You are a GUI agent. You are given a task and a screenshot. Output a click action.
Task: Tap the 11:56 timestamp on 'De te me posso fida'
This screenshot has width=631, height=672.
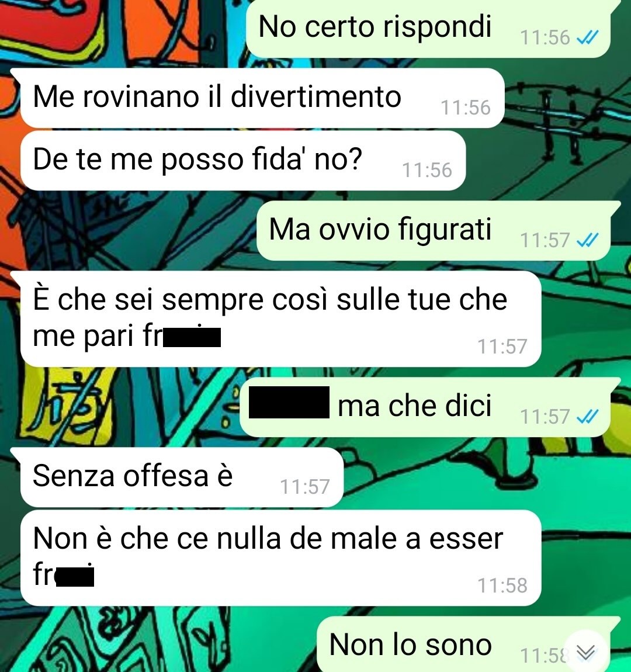pyautogui.click(x=427, y=170)
